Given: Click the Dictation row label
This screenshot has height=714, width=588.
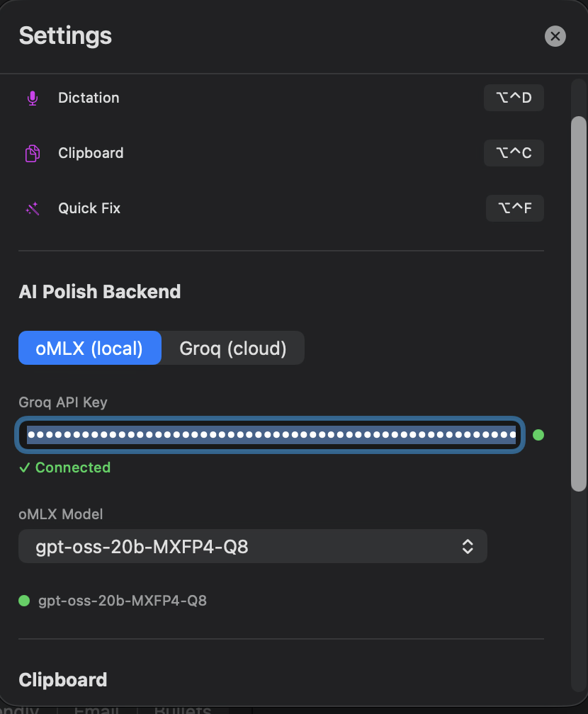Looking at the screenshot, I should coord(89,98).
